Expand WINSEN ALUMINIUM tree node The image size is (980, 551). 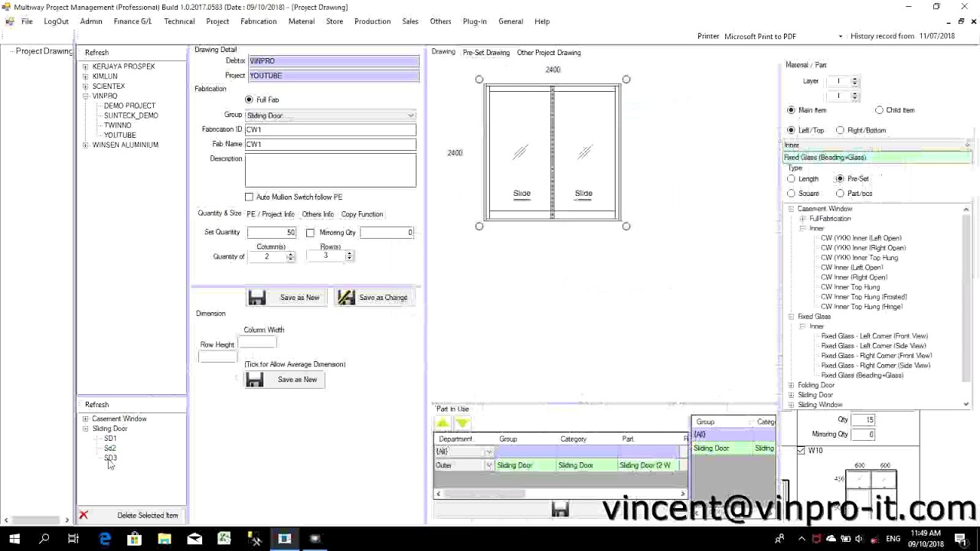pyautogui.click(x=86, y=145)
